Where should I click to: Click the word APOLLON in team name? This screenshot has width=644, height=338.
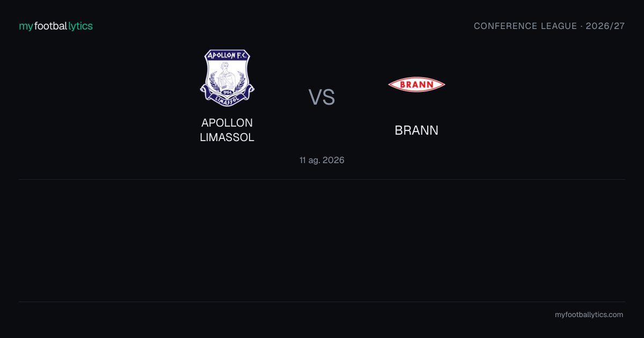point(227,123)
